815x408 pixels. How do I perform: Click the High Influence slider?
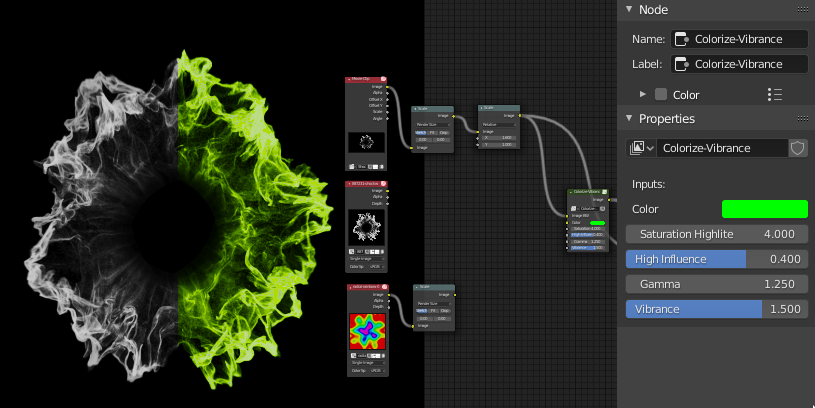click(x=716, y=259)
